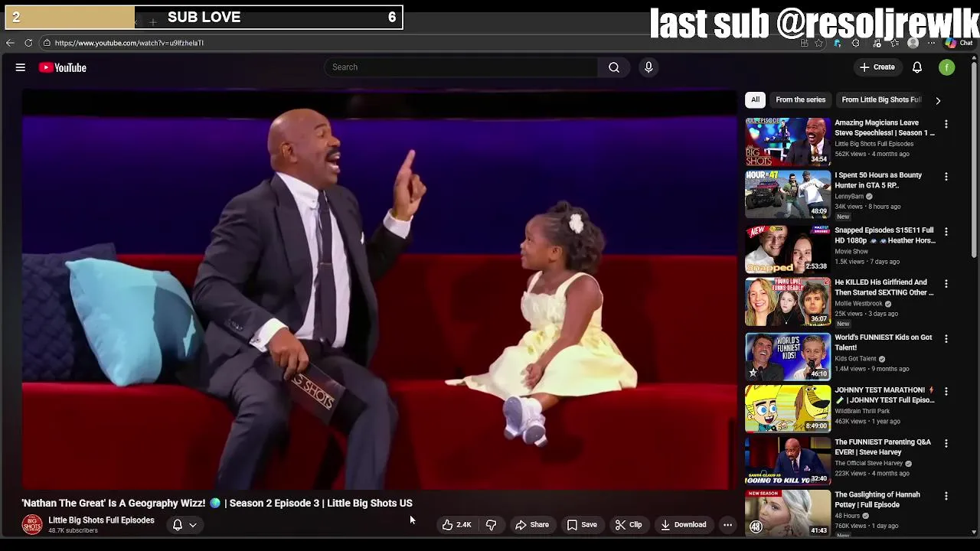Click the video title 'Nathan The Great' text
980x551 pixels.
pyautogui.click(x=217, y=504)
